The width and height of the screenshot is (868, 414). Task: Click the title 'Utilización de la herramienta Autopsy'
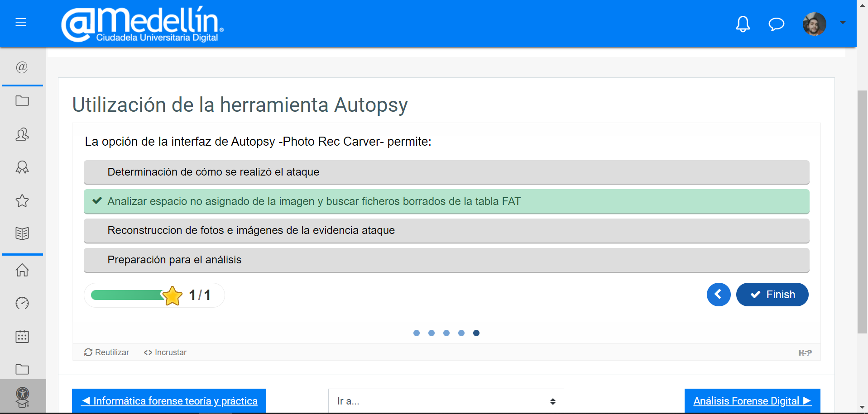240,105
